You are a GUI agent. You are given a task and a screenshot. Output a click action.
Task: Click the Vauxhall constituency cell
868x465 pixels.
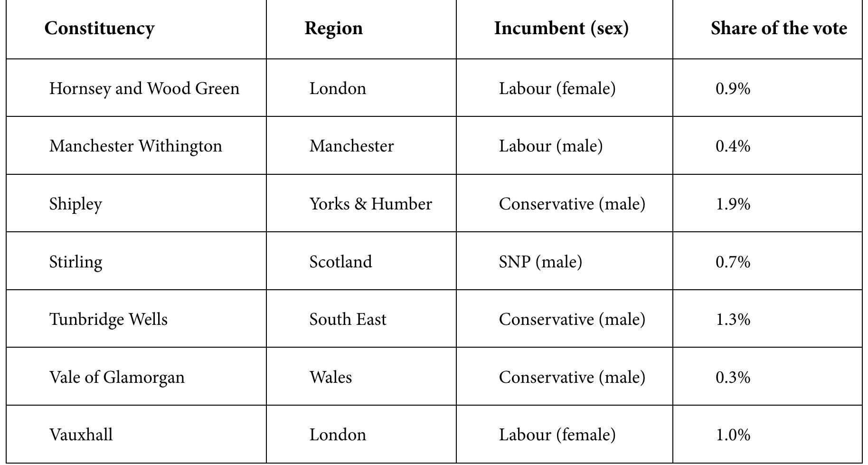click(x=81, y=435)
